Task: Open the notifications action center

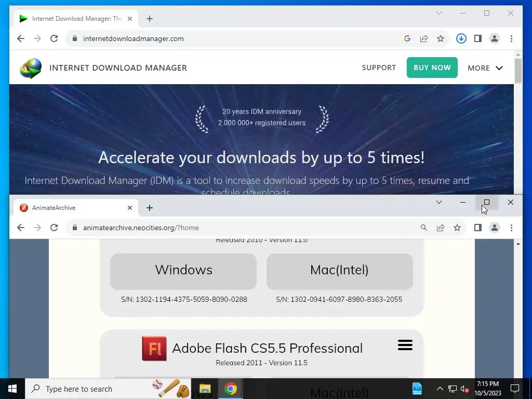Action: pyautogui.click(x=515, y=389)
